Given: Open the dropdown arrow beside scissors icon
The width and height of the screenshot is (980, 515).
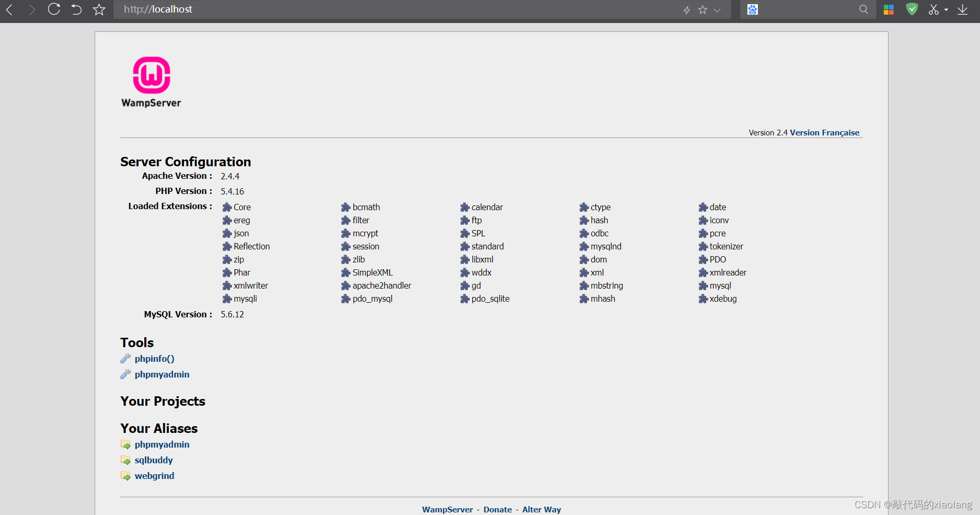Looking at the screenshot, I should point(946,9).
